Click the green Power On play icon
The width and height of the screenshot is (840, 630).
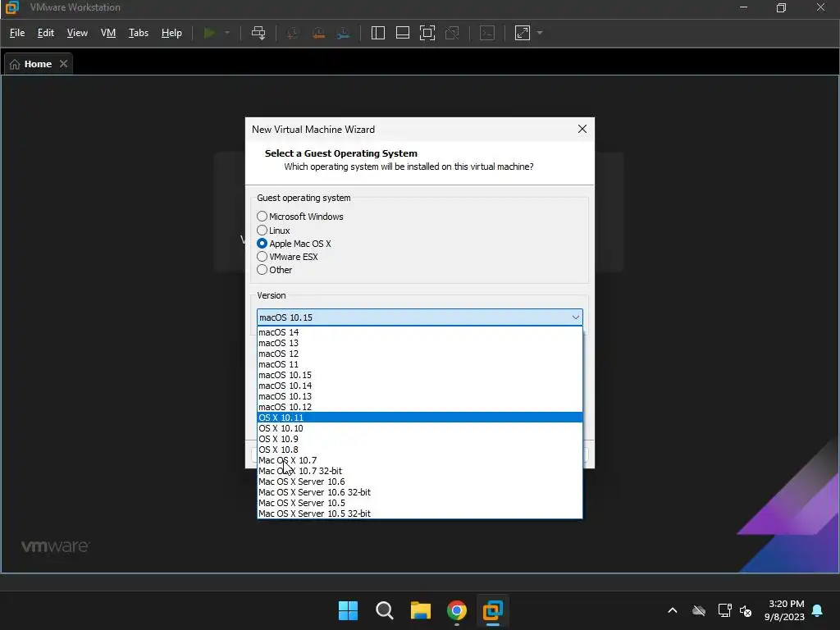coord(209,33)
